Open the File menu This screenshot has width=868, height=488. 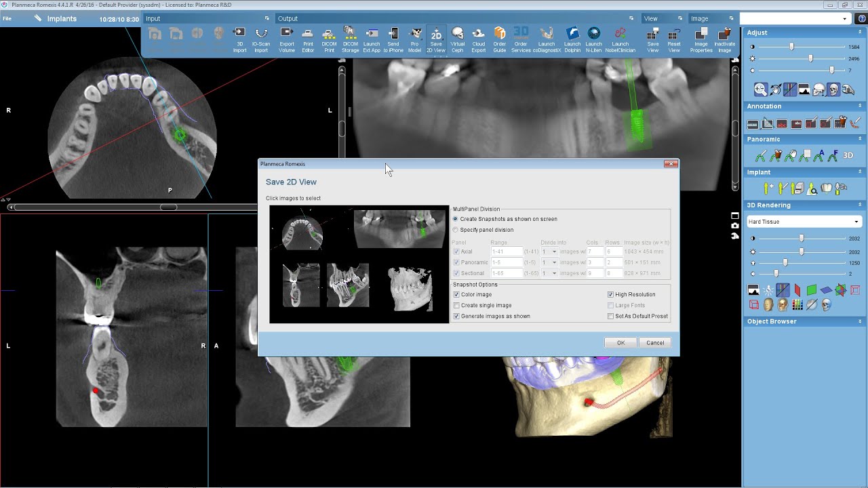click(7, 19)
